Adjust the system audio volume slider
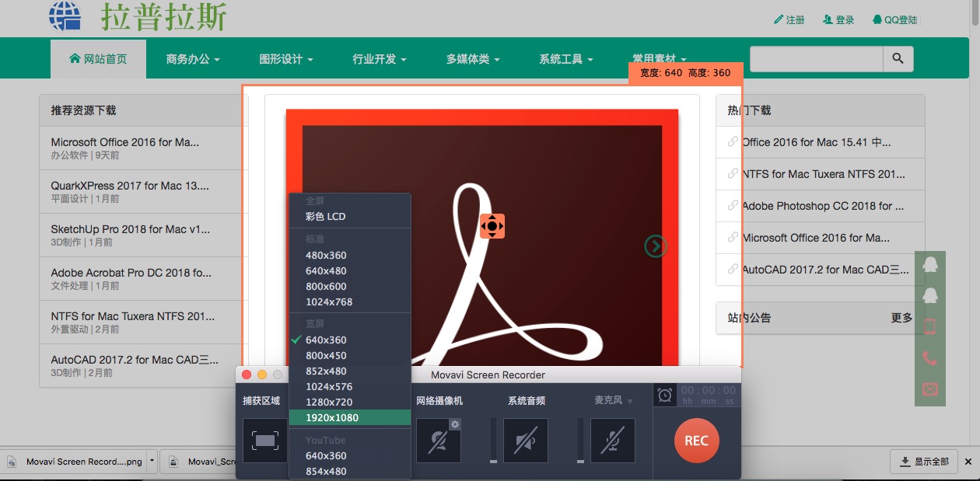This screenshot has width=980, height=481. click(x=493, y=441)
